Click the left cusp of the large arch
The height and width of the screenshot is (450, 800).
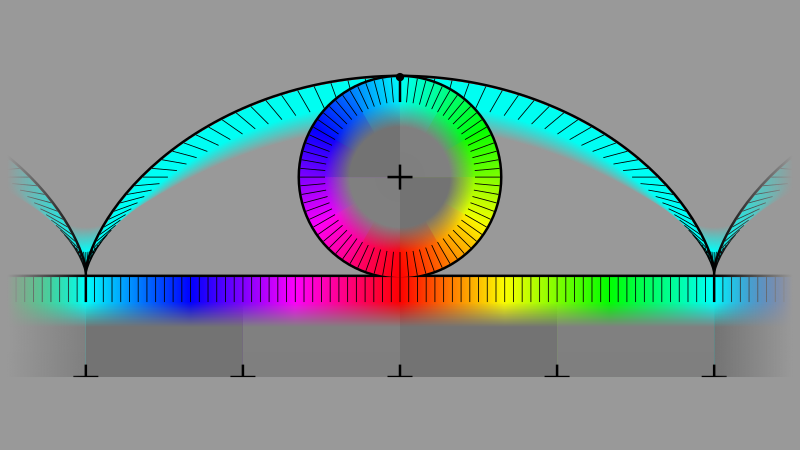pyautogui.click(x=86, y=272)
